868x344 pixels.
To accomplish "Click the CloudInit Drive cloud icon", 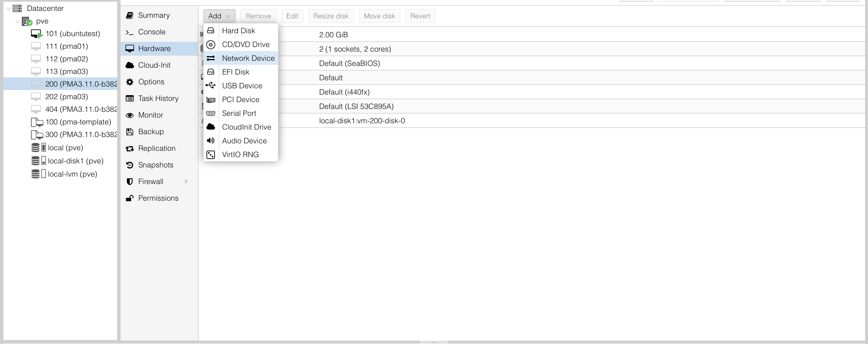I will 211,126.
